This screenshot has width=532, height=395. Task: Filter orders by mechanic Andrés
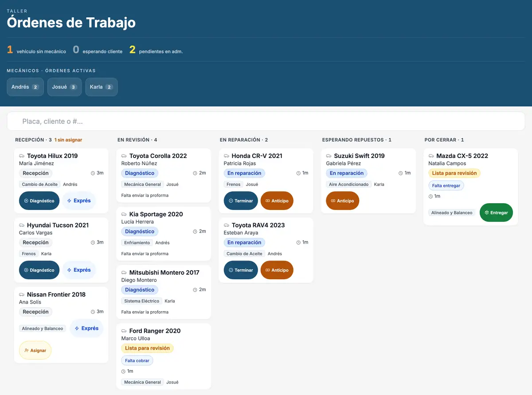(x=25, y=87)
